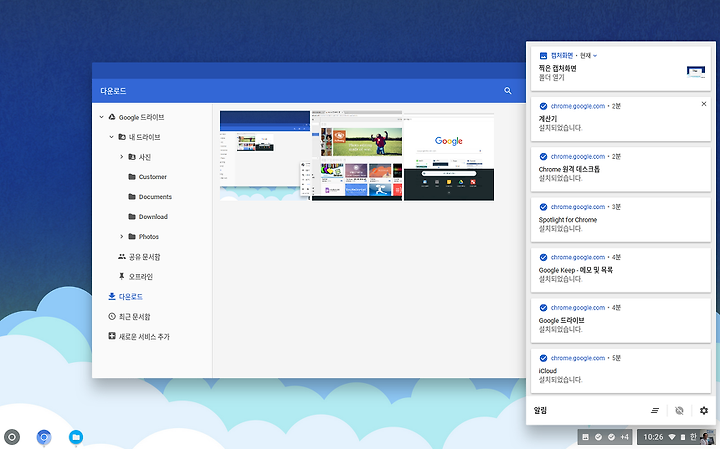Expand the 사진 folder chevron
The height and width of the screenshot is (449, 720).
[122, 157]
